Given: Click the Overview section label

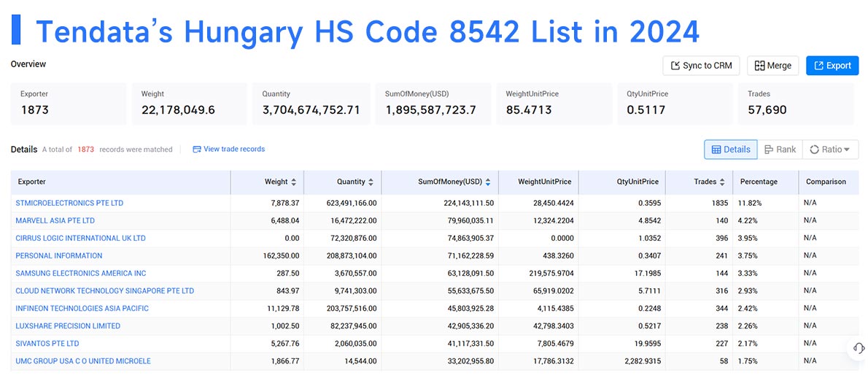Looking at the screenshot, I should click(28, 64).
